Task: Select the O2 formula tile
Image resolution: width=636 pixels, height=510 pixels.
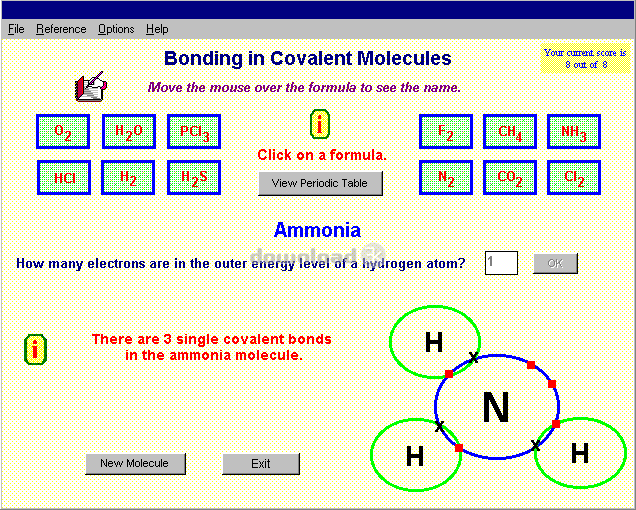Action: click(x=63, y=131)
